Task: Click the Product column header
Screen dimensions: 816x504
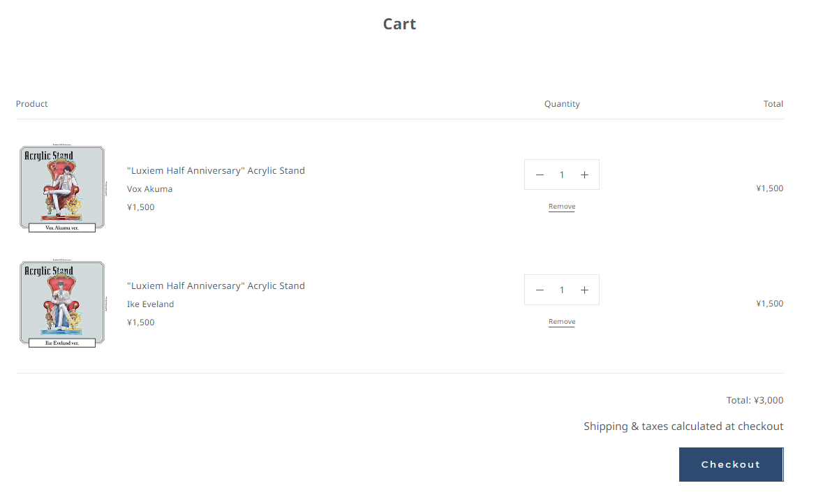Action: click(32, 104)
